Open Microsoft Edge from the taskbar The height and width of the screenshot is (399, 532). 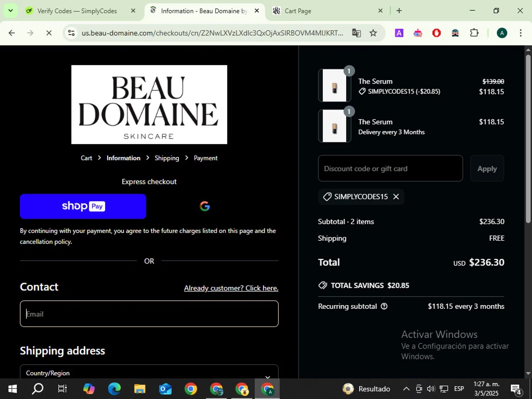point(114,389)
